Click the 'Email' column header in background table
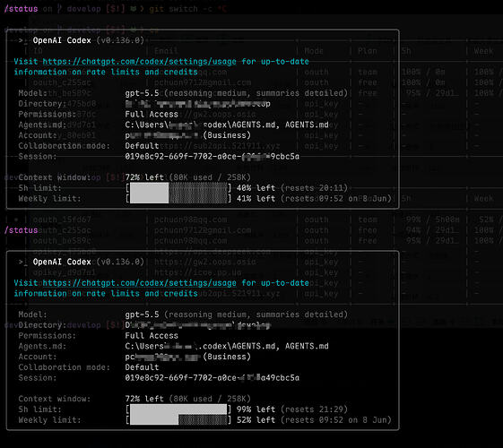The height and width of the screenshot is (448, 503). tap(166, 51)
